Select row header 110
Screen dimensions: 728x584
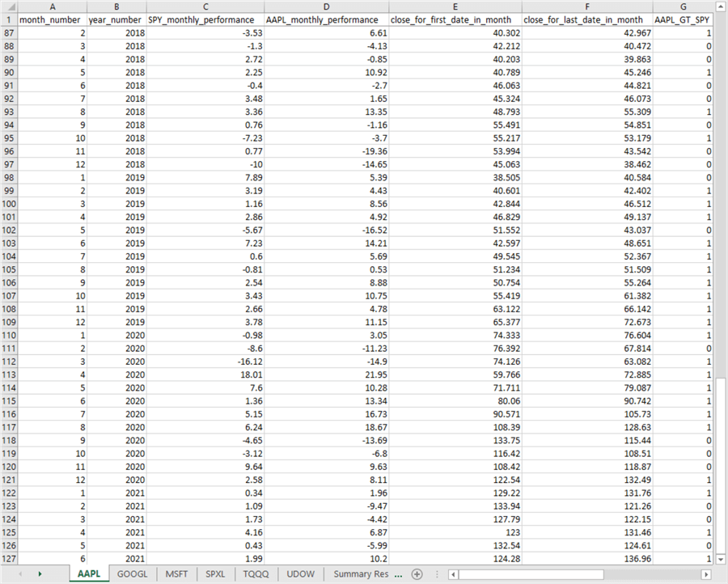click(x=9, y=335)
